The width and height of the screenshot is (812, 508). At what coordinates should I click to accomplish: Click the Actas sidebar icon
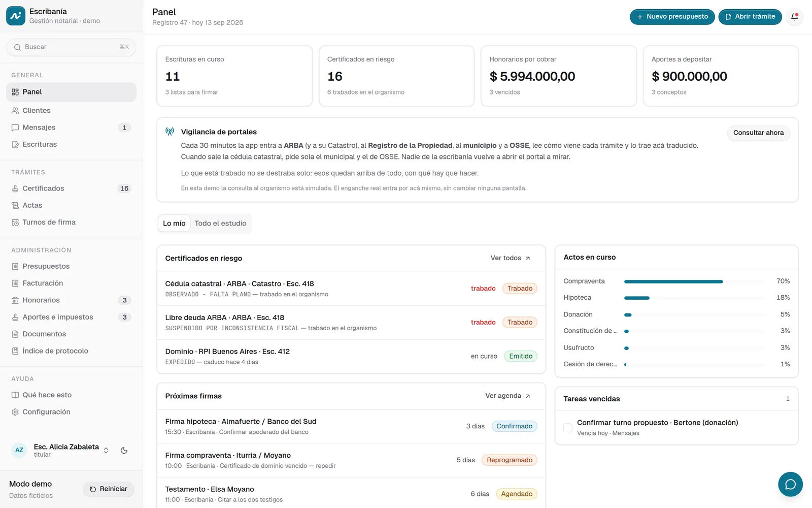coord(15,205)
